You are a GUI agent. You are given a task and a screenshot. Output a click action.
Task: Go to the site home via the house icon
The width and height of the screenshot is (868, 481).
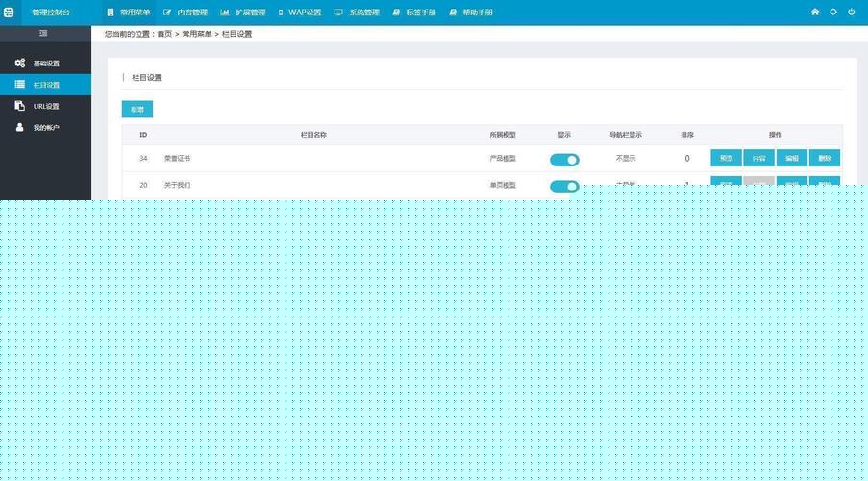coord(815,12)
